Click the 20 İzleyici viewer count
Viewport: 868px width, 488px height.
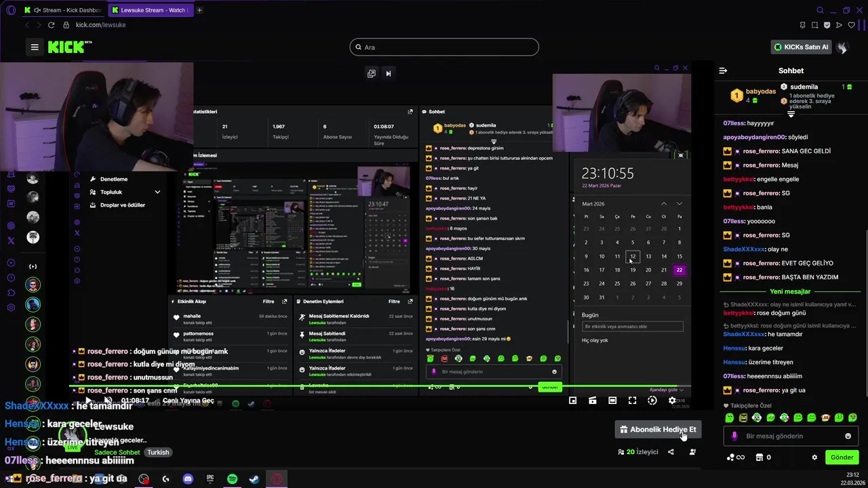point(637,452)
